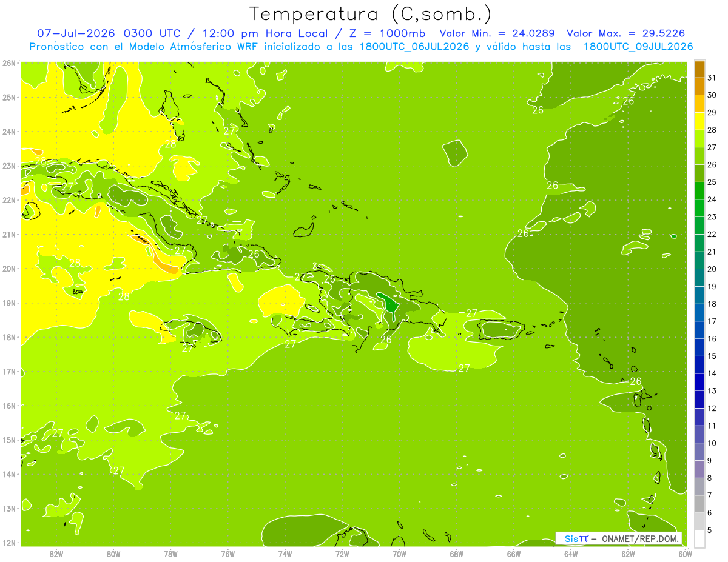
Task: Click the '29' value on the color bar
Action: 712,113
